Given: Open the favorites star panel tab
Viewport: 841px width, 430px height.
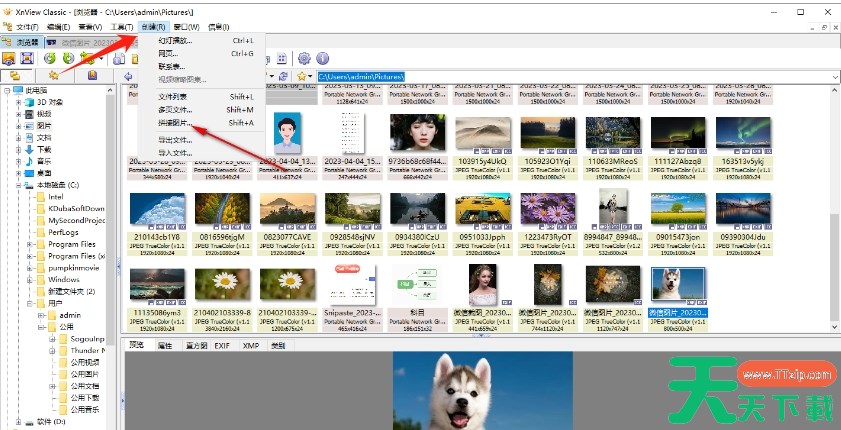Looking at the screenshot, I should click(x=53, y=76).
